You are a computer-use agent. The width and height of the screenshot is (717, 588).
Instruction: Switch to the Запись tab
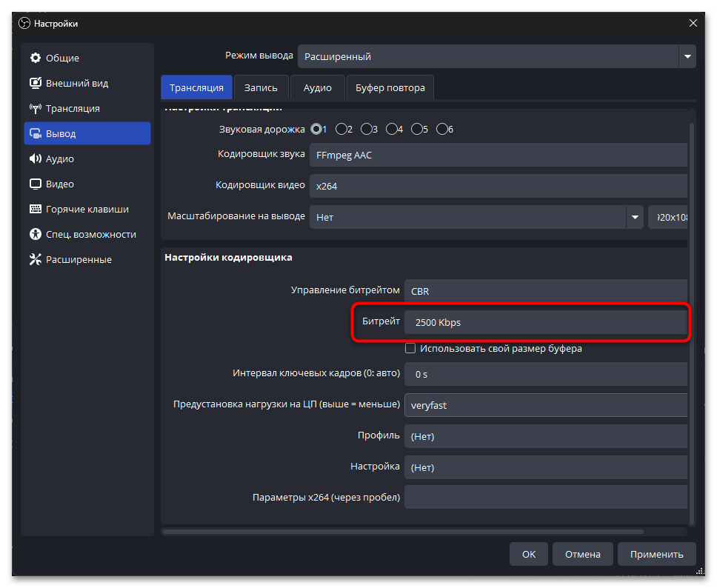(261, 87)
